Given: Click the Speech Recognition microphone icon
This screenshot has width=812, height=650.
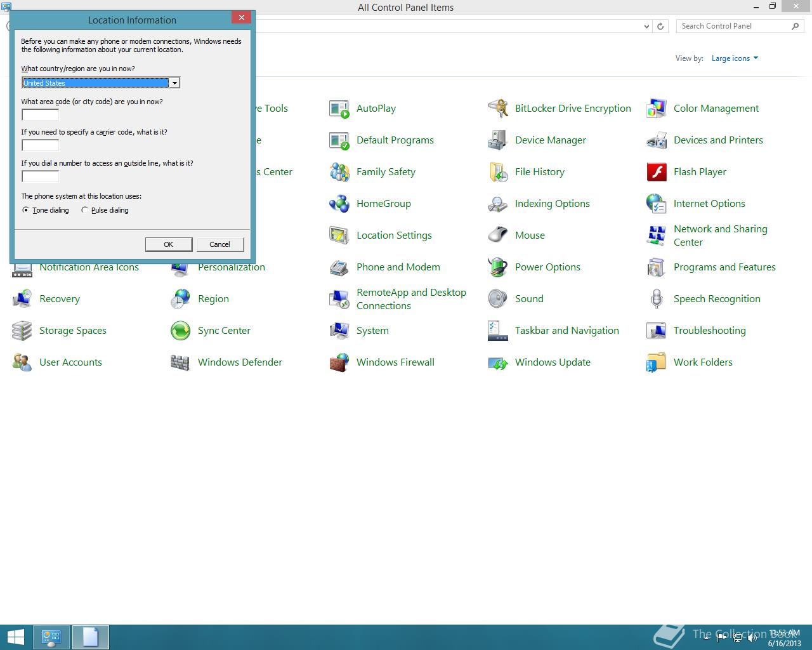Looking at the screenshot, I should point(657,299).
